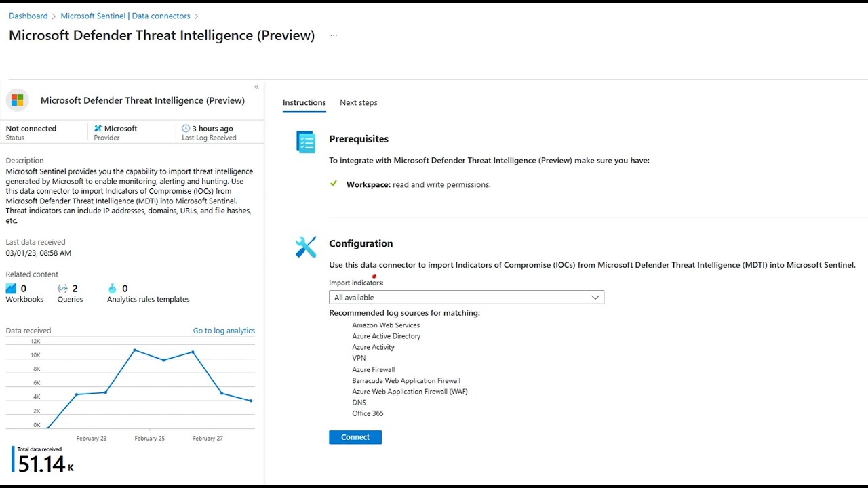Screen dimensions: 868x488
Task: Click Azure Activity log source
Action: tap(373, 347)
